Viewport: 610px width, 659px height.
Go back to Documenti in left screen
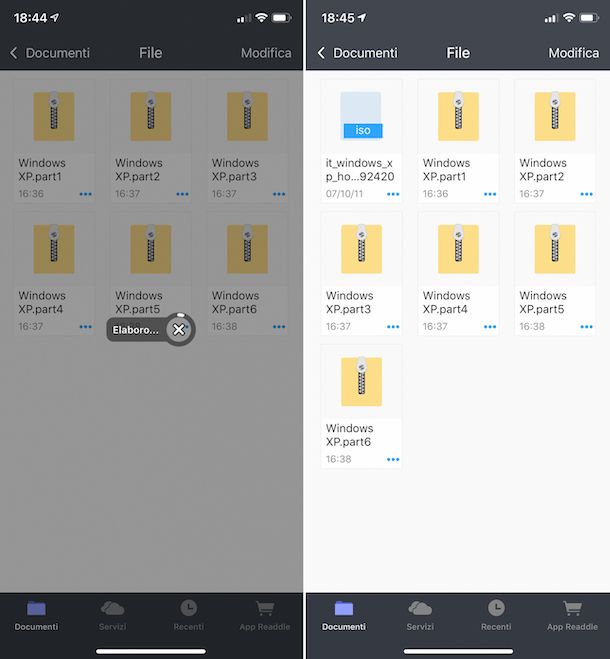click(x=50, y=53)
